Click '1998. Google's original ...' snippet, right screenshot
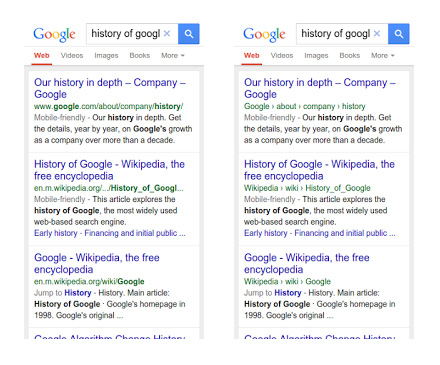The image size is (440, 365). point(289,315)
